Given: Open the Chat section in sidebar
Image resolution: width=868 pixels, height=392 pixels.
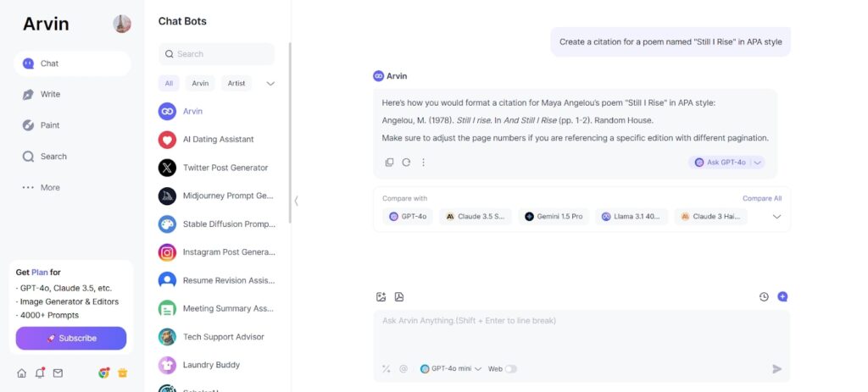Looking at the screenshot, I should click(x=73, y=63).
